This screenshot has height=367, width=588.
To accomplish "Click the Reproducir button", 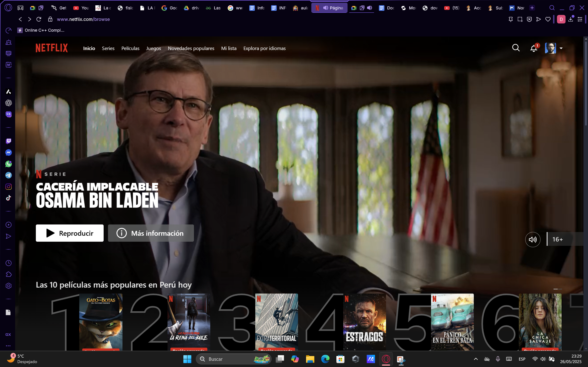I will (70, 233).
